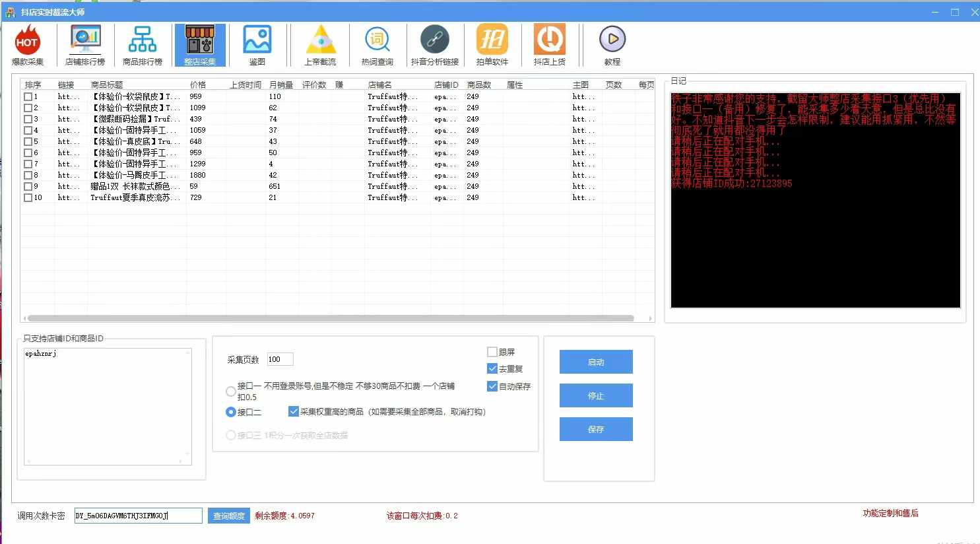Screen dimensions: 980x544
Task: Click the 启动 start button
Action: click(x=596, y=362)
